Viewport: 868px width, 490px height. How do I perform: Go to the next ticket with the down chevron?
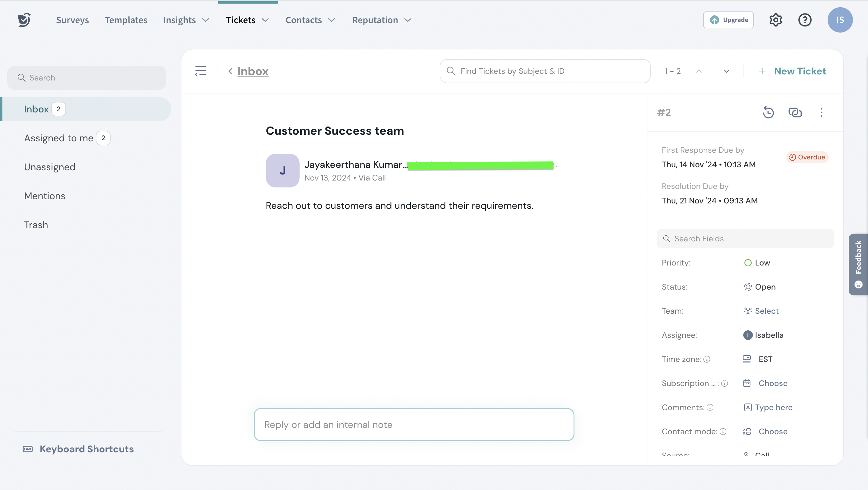point(726,71)
